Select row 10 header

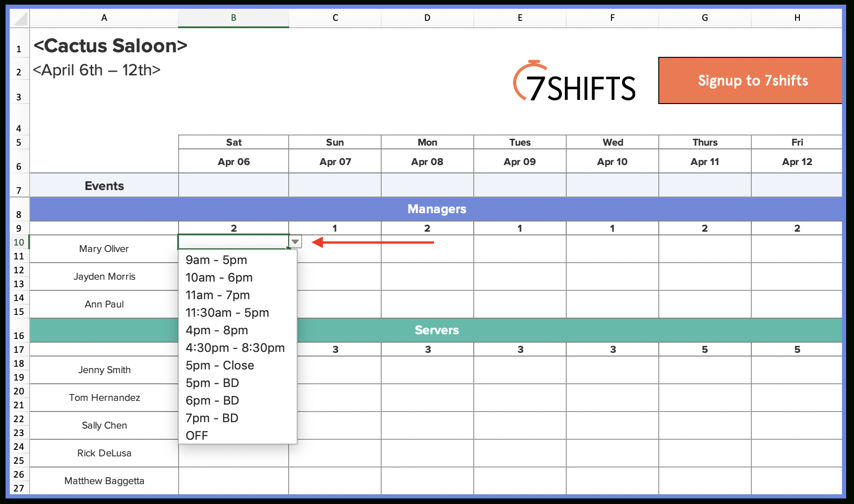click(x=19, y=242)
